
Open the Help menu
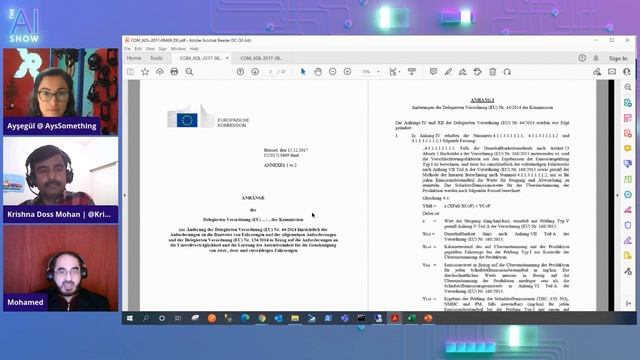(x=194, y=49)
